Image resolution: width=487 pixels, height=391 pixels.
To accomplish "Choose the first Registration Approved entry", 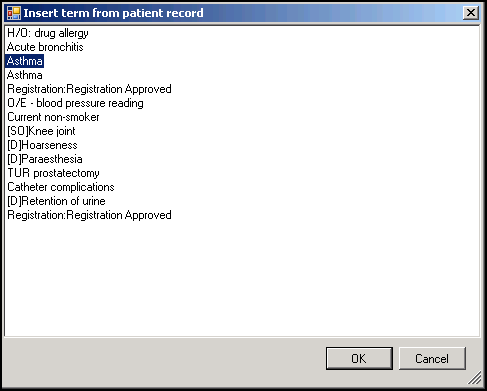I will 89,89.
